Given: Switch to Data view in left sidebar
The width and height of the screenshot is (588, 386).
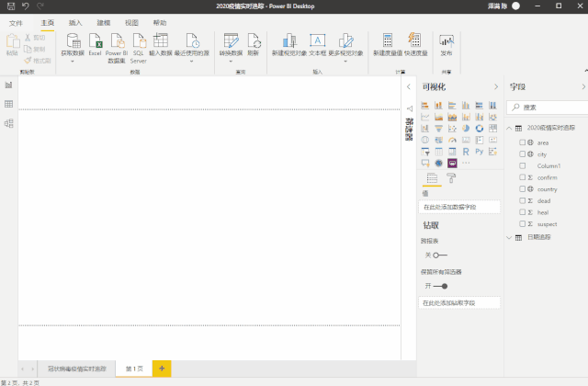Looking at the screenshot, I should pyautogui.click(x=8, y=104).
